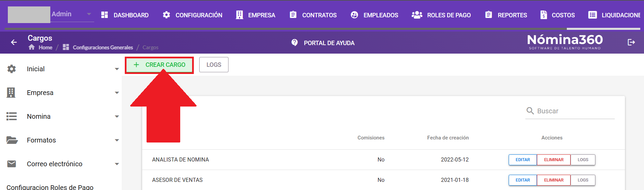
Task: Go back with the left arrow icon
Action: [14, 42]
